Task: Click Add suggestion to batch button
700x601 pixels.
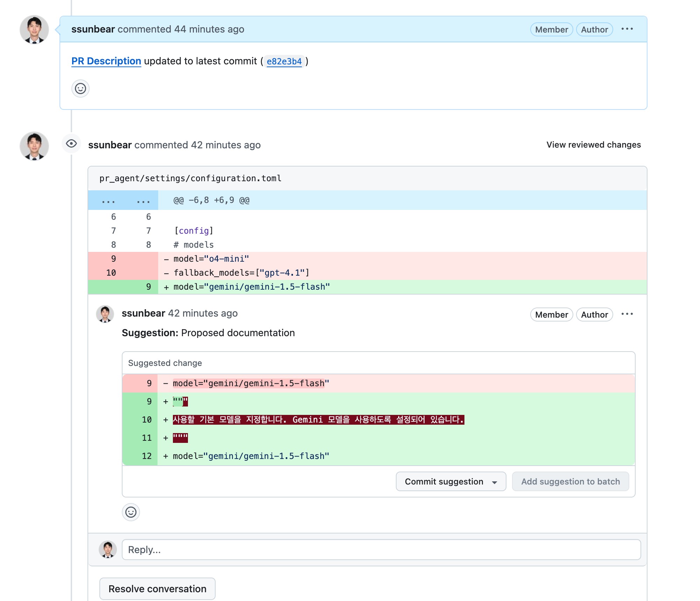Action: [x=570, y=481]
